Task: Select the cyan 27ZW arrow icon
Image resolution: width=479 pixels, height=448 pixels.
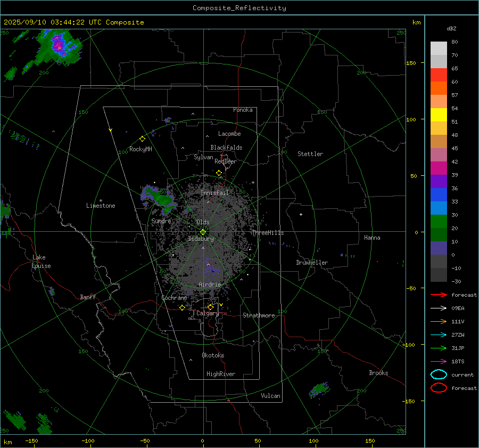Action: (439, 335)
